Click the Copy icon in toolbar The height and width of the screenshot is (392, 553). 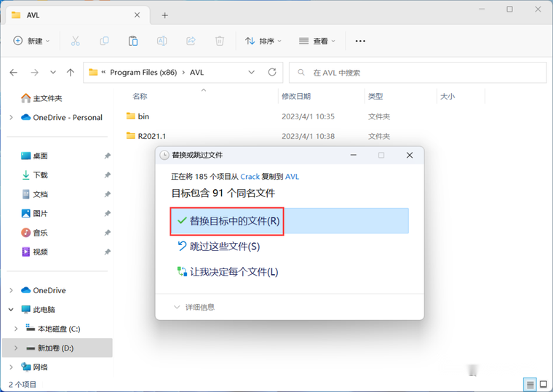click(x=104, y=41)
